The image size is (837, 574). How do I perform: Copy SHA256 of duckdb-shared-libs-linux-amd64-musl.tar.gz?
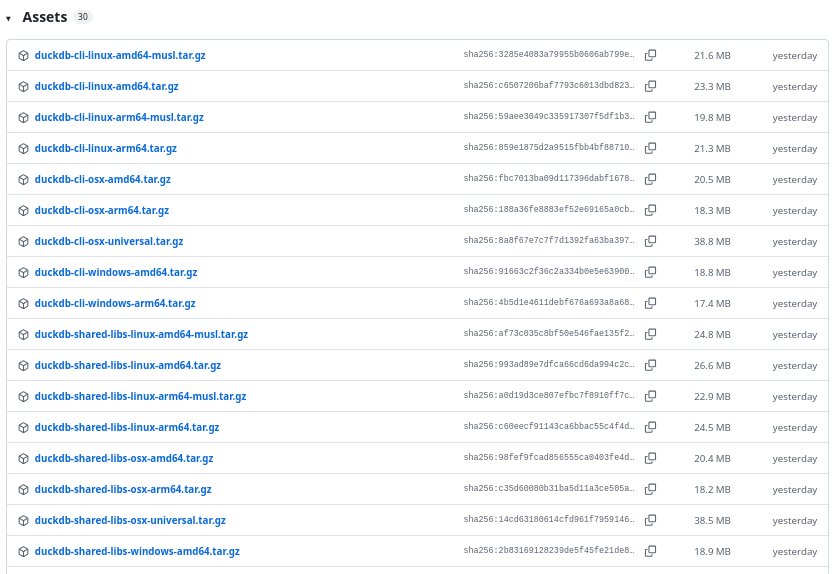coord(650,334)
